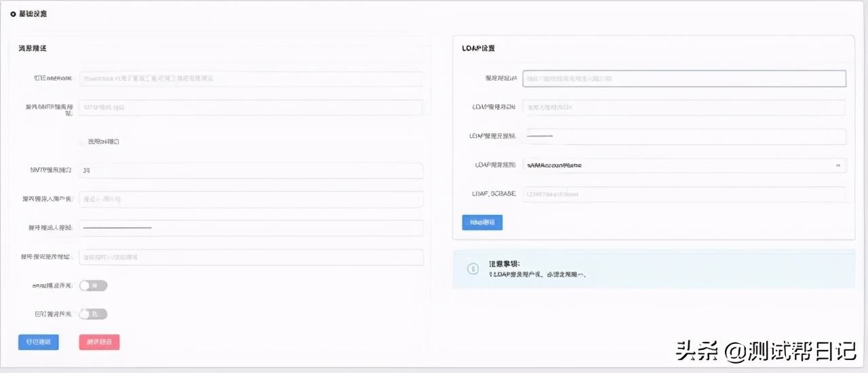Click the left field holding a two-digit number
The height and width of the screenshot is (373, 868).
(251, 170)
